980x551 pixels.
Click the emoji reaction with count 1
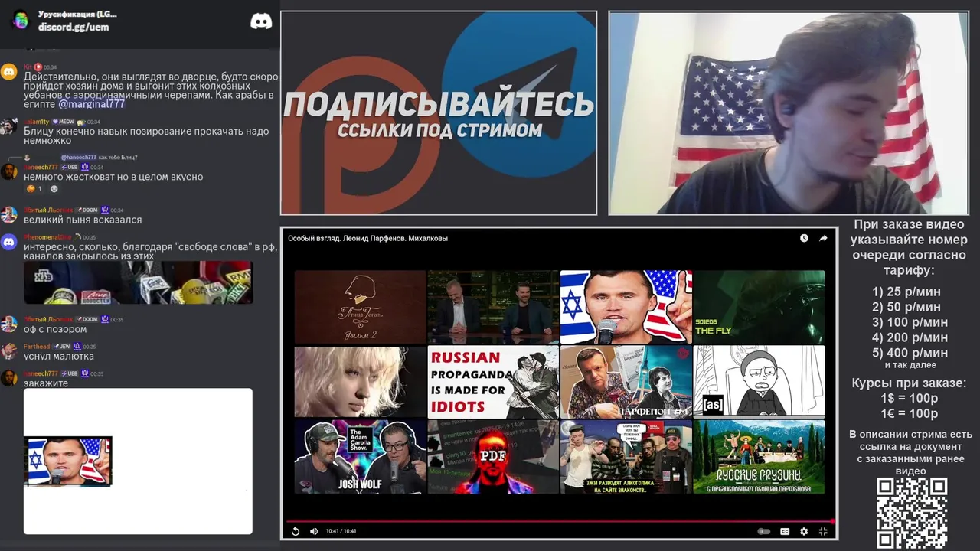34,188
